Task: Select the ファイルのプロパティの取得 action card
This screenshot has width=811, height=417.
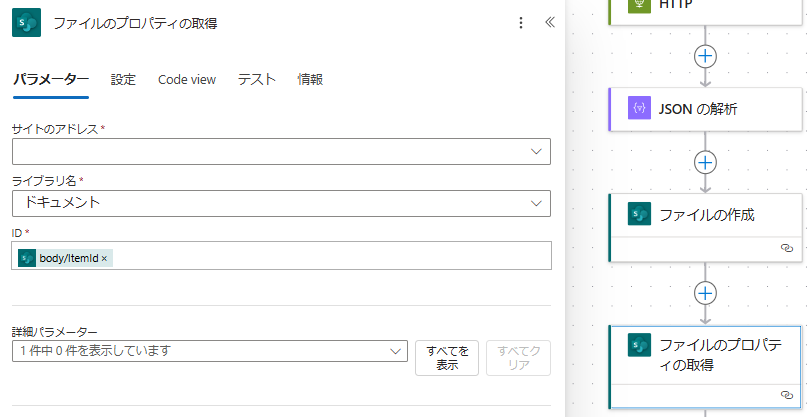Action: pyautogui.click(x=705, y=367)
